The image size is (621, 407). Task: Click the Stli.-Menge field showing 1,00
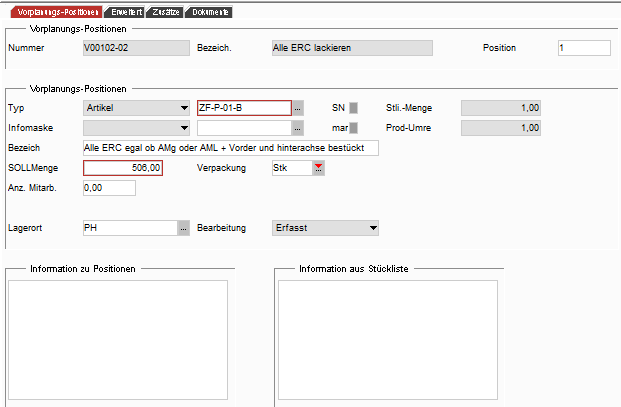[x=501, y=108]
